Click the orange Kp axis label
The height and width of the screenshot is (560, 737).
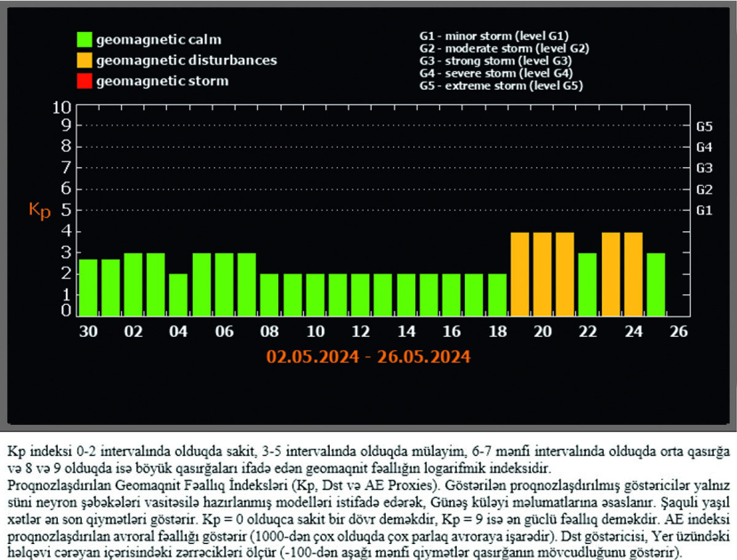click(39, 210)
